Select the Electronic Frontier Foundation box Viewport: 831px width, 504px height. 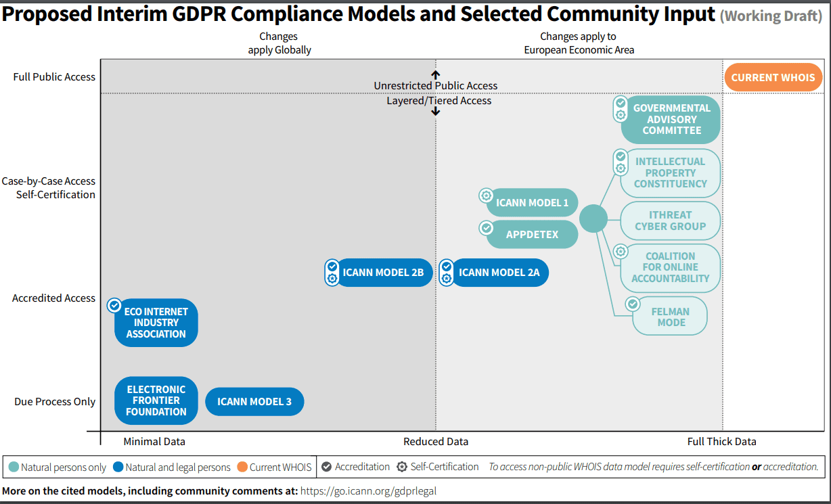156,400
